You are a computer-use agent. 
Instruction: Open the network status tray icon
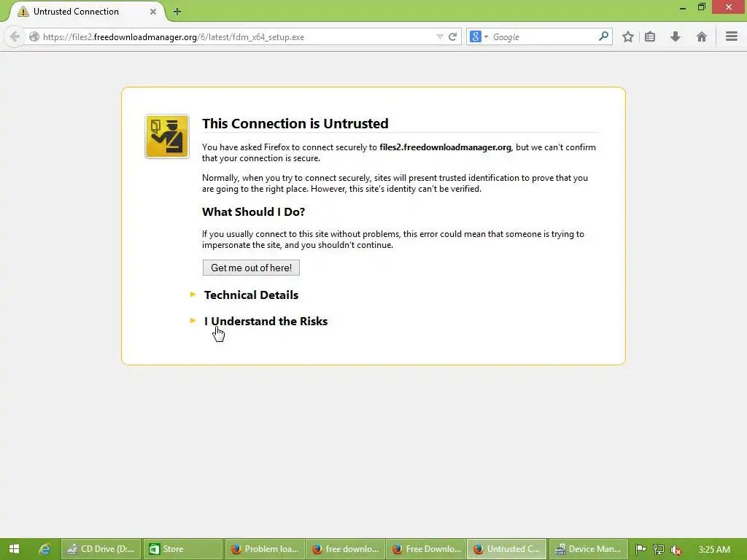tap(659, 550)
